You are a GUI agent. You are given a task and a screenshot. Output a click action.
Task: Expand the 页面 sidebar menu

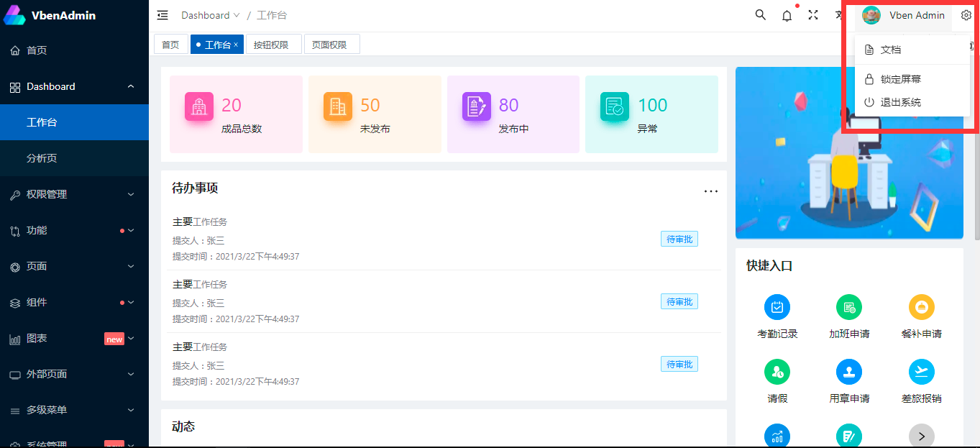pyautogui.click(x=131, y=266)
